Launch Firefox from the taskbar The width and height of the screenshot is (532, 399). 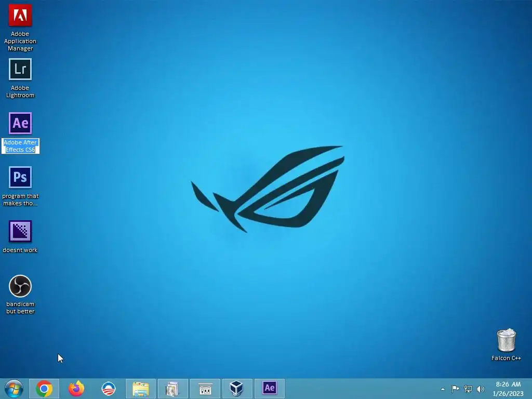pos(76,389)
